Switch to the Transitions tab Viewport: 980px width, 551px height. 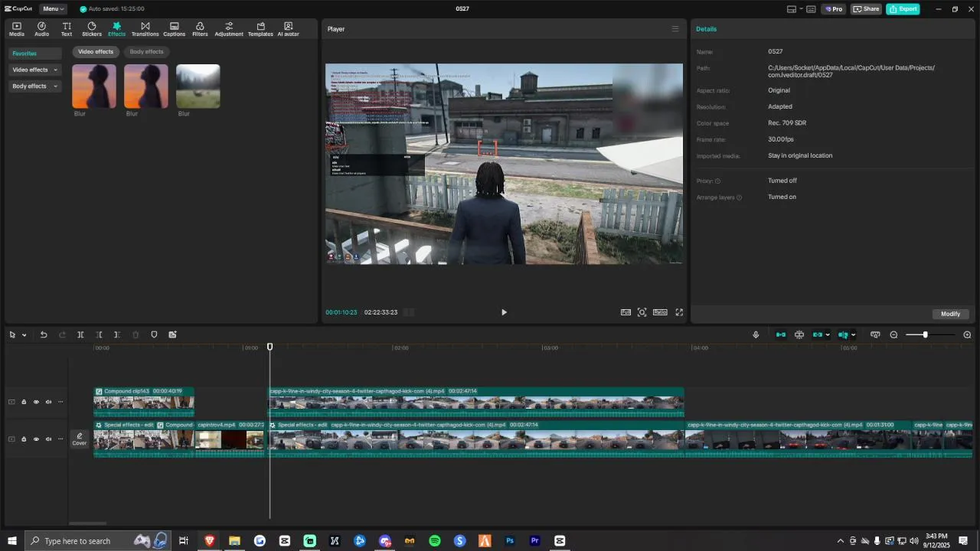(x=145, y=29)
